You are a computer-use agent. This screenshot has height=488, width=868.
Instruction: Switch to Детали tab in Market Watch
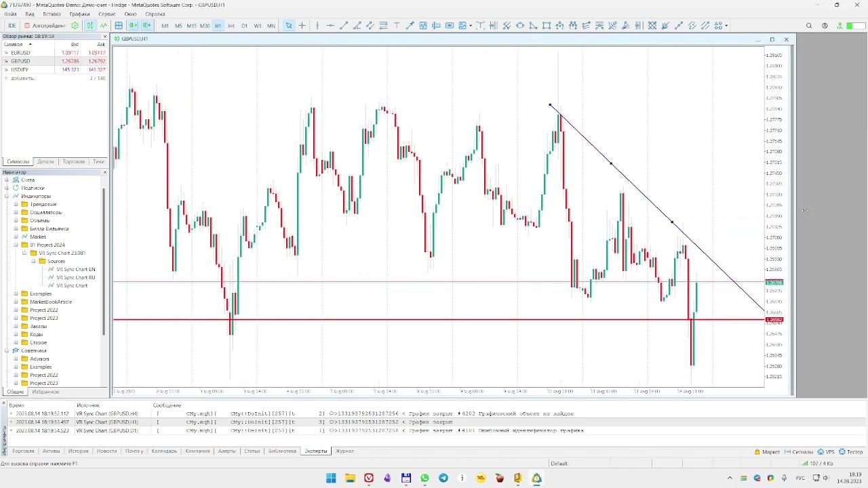(x=45, y=162)
